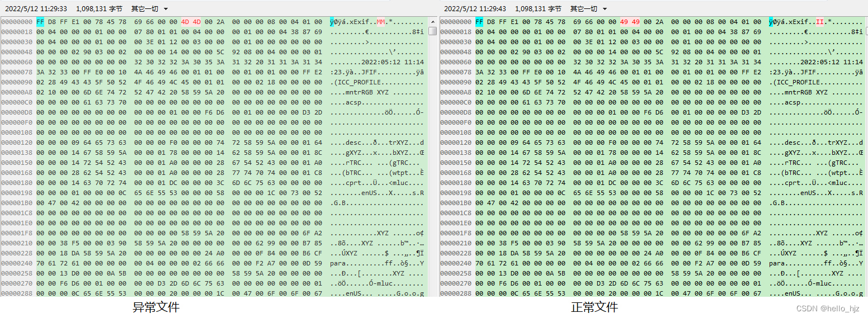Open the left pane's 其它一切 dropdown

click(149, 9)
